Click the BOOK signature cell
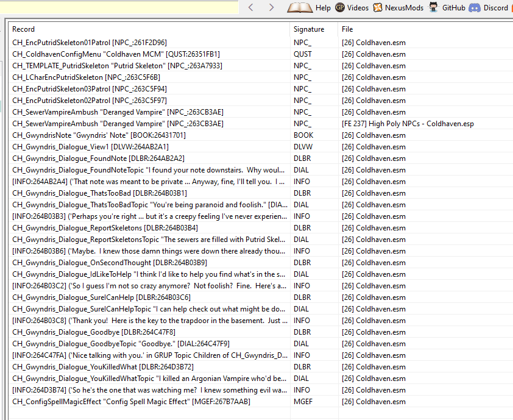This screenshot has height=420, width=513. (303, 135)
